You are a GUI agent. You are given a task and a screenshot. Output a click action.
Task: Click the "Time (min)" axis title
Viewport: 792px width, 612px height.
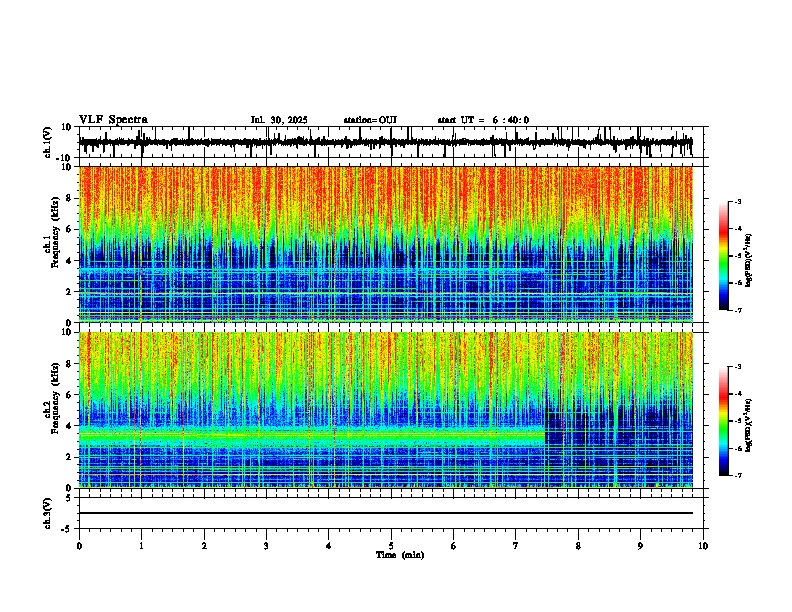click(400, 555)
